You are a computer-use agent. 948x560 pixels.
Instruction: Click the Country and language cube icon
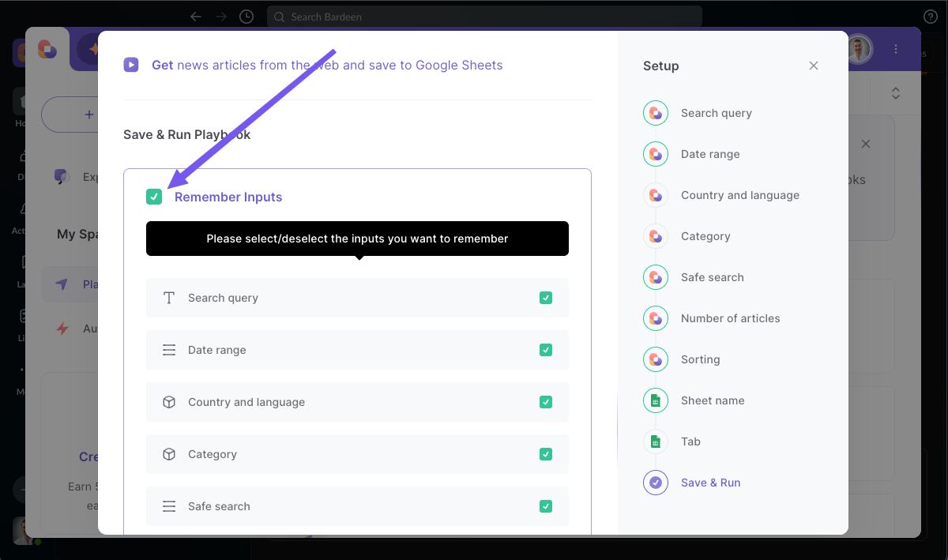pos(169,402)
